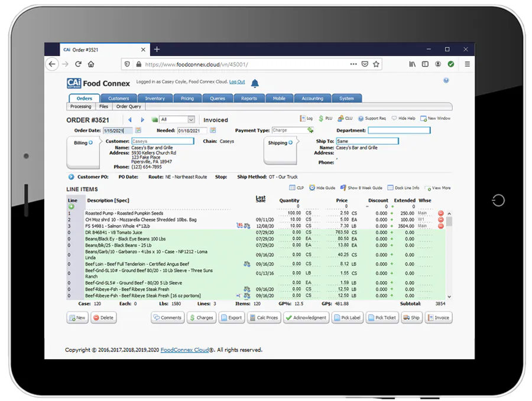Image resolution: width=532 pixels, height=401 pixels.
Task: Click the Pick Label button
Action: pos(348,318)
